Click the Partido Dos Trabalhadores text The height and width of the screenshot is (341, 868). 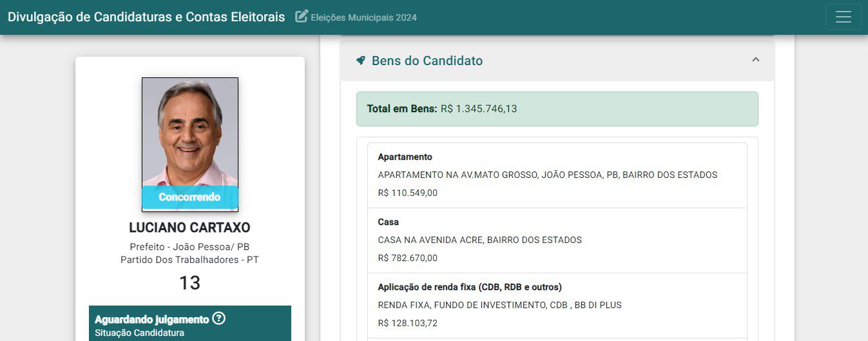click(189, 260)
